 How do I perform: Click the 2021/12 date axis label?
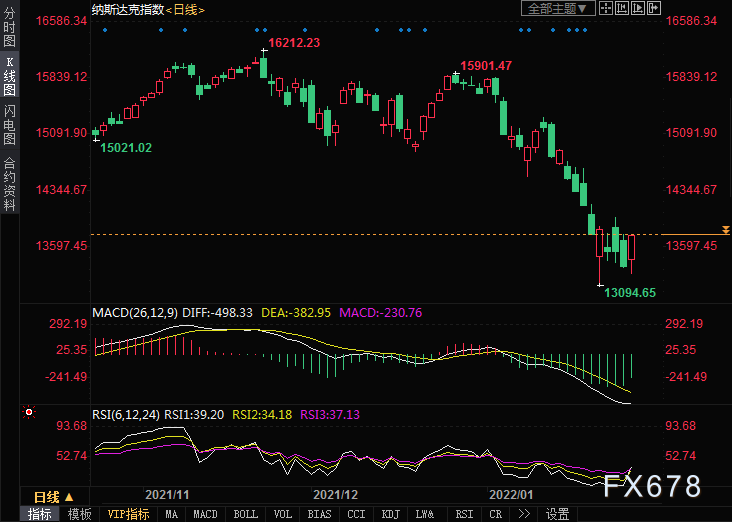coord(335,494)
